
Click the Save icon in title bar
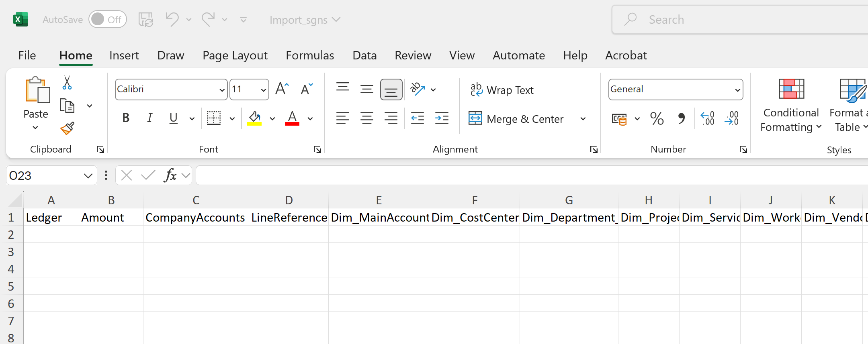[145, 19]
